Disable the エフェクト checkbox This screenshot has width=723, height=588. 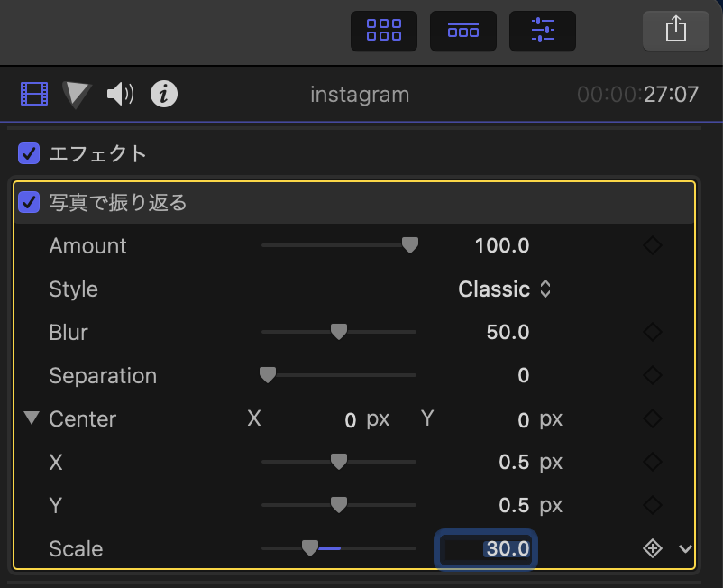click(x=29, y=153)
